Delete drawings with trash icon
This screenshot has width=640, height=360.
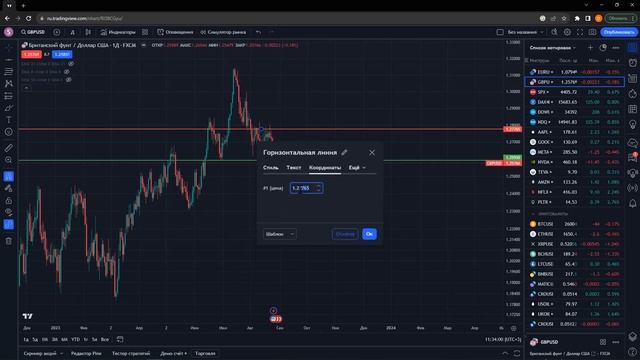tap(9, 241)
